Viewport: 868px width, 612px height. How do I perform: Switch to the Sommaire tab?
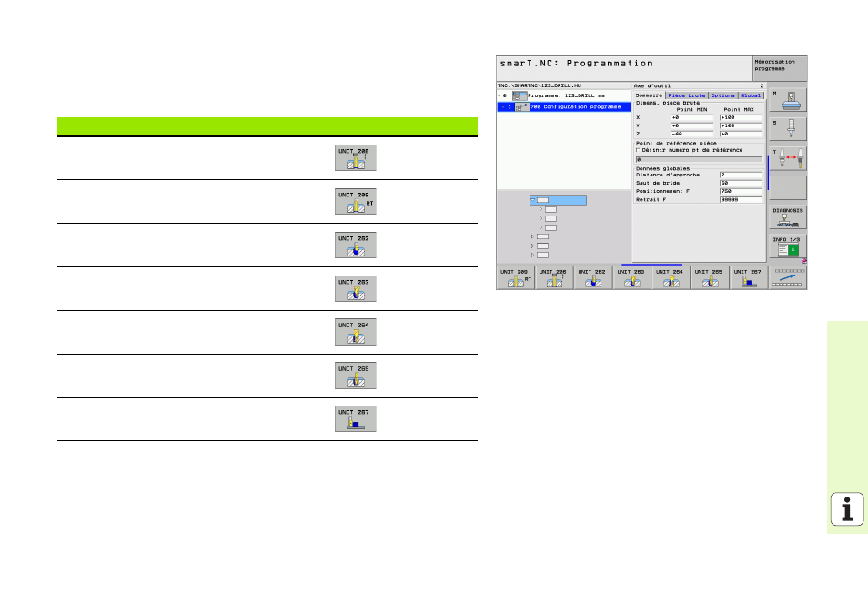pyautogui.click(x=649, y=95)
